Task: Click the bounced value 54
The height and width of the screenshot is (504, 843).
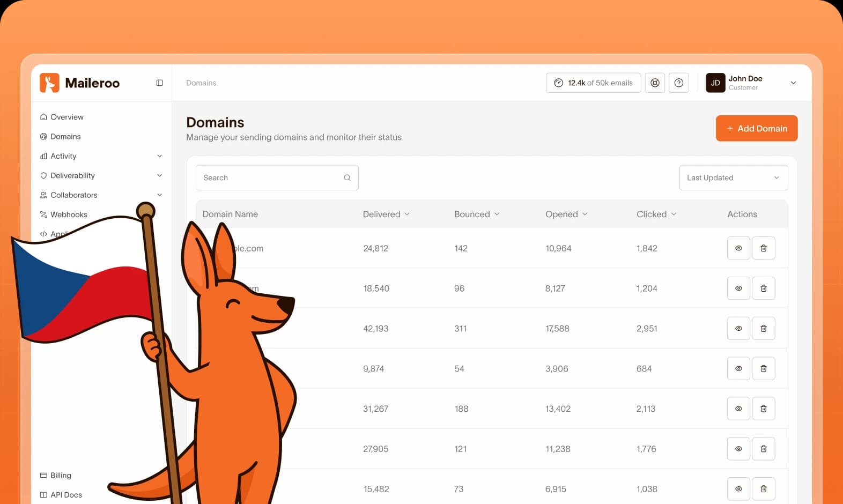Action: (x=459, y=369)
